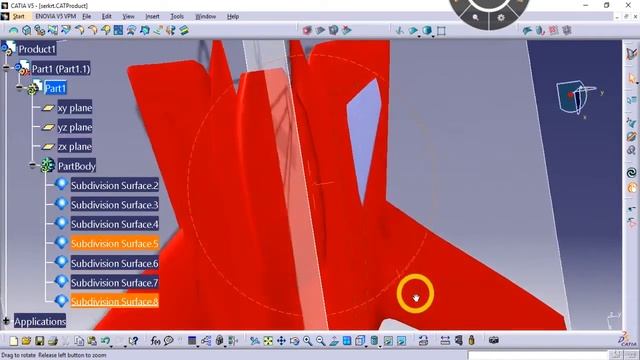Select the xy plane item

[x=75, y=108]
